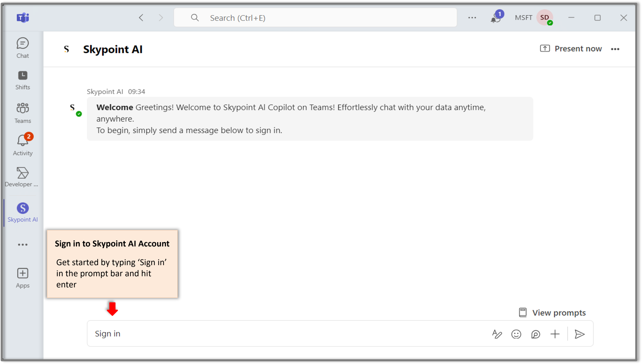Maximize the Teams window
This screenshot has width=642, height=364.
coord(598,18)
